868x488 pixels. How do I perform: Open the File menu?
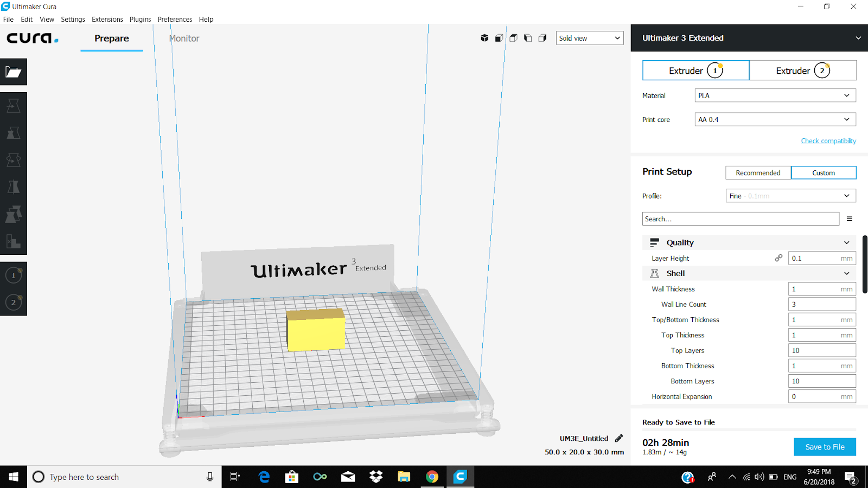point(8,19)
